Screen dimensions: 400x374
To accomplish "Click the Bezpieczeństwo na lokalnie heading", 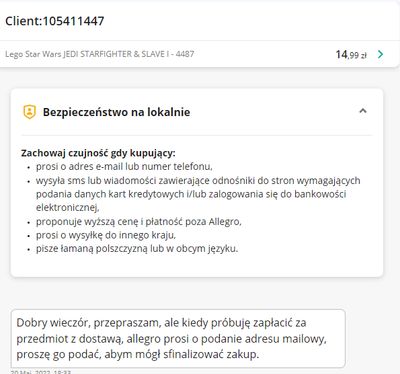I will tap(116, 112).
